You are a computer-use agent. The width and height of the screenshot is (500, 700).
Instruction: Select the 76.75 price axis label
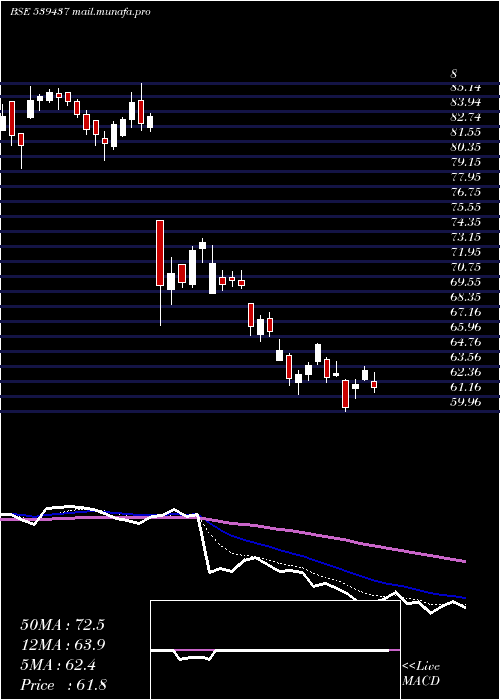click(466, 192)
